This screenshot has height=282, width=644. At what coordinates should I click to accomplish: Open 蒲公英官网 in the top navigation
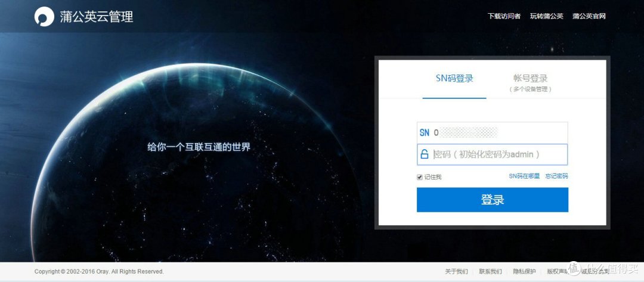(x=589, y=16)
